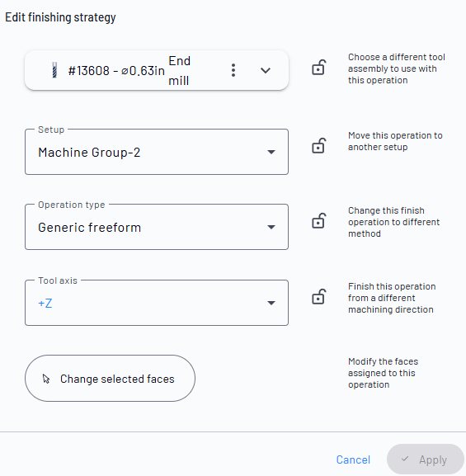Cancel editing the finishing strategy
The image size is (466, 476).
click(x=353, y=460)
